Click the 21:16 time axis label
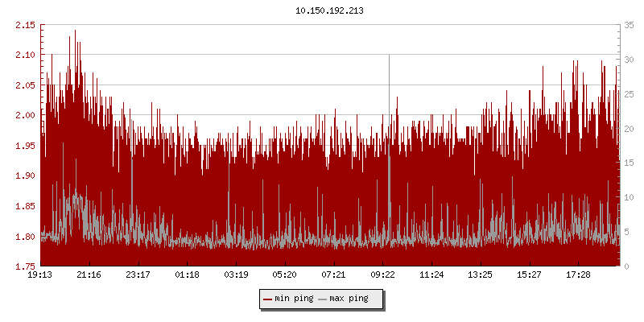The image size is (644, 322). 89,275
